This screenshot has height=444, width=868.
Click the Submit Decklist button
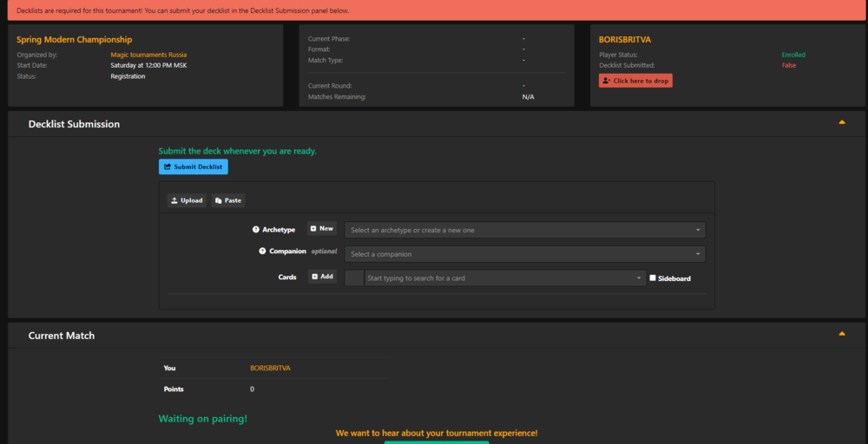click(193, 166)
